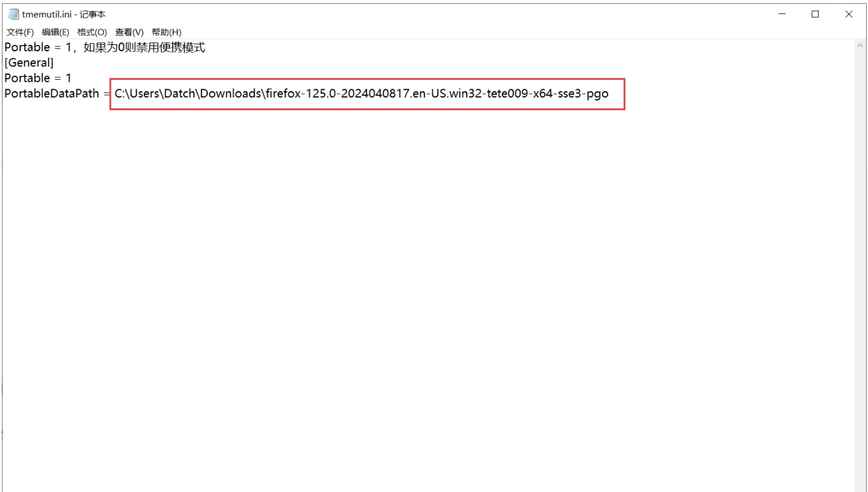Open the 格式(O) menu
This screenshot has width=868, height=492.
pos(93,31)
